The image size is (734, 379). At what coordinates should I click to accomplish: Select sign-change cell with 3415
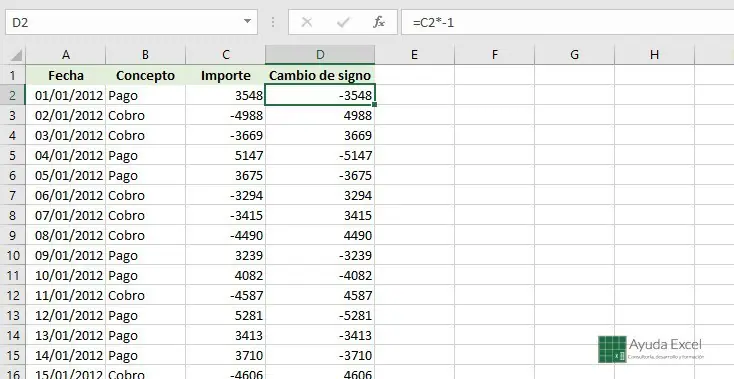[x=320, y=215]
